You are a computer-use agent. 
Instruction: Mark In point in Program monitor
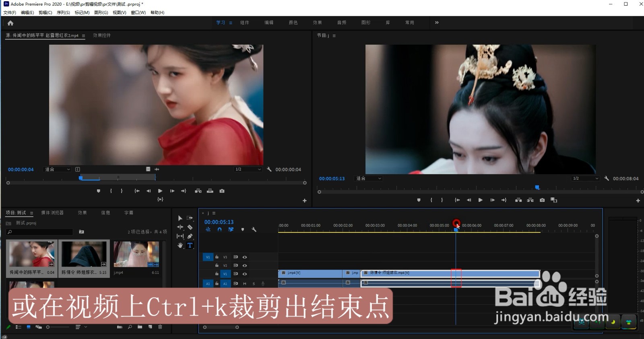[x=431, y=200]
